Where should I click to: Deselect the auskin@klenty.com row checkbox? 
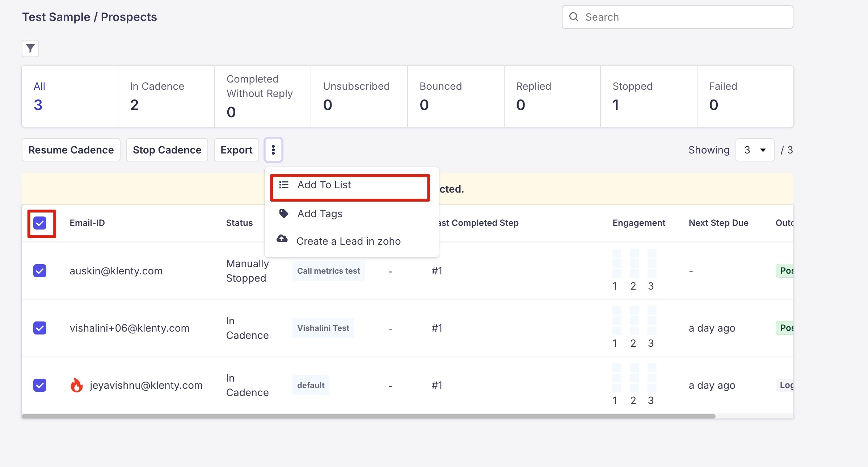point(40,271)
